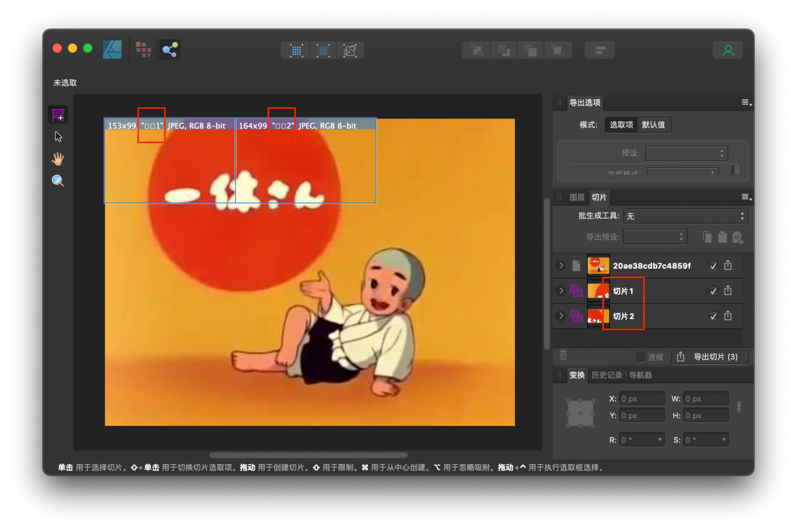Click the create new preset icon
797x532 pixels.
point(738,237)
